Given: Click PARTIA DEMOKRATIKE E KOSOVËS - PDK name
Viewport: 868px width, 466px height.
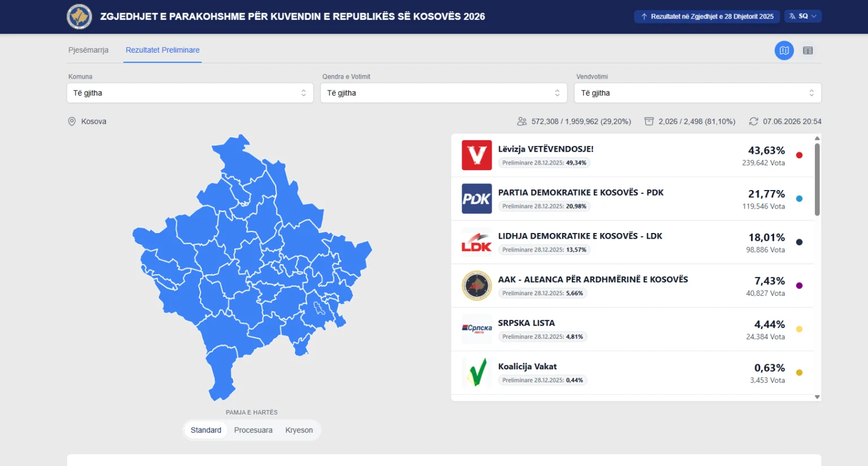Looking at the screenshot, I should pyautogui.click(x=581, y=192).
